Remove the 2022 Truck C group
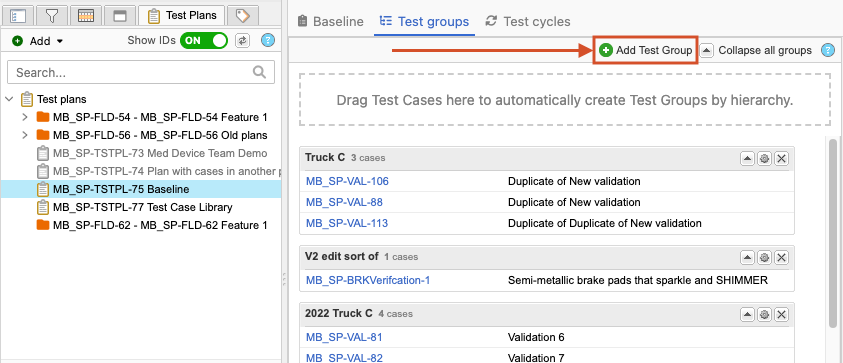This screenshot has width=843, height=363. [781, 314]
